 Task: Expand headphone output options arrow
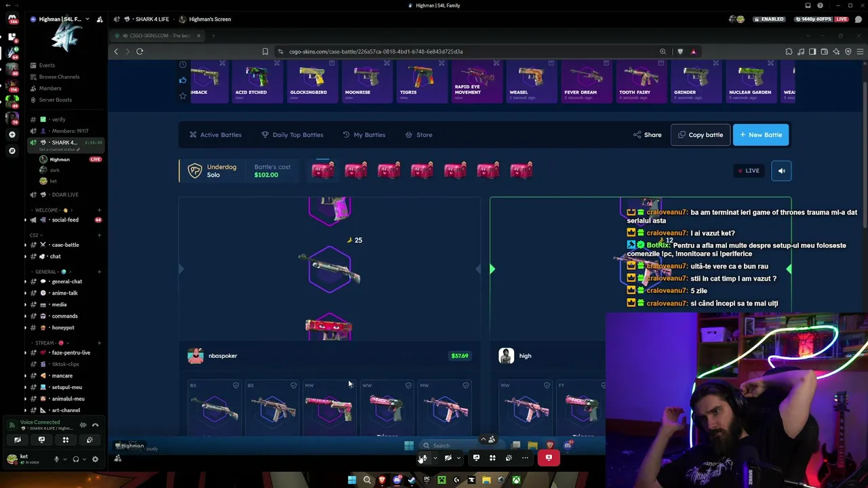pyautogui.click(x=83, y=459)
